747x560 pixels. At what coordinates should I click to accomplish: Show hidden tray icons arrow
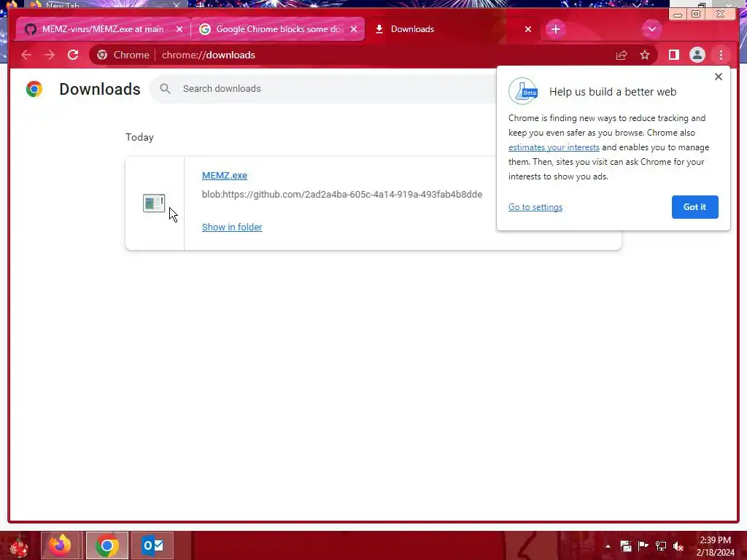tap(608, 546)
